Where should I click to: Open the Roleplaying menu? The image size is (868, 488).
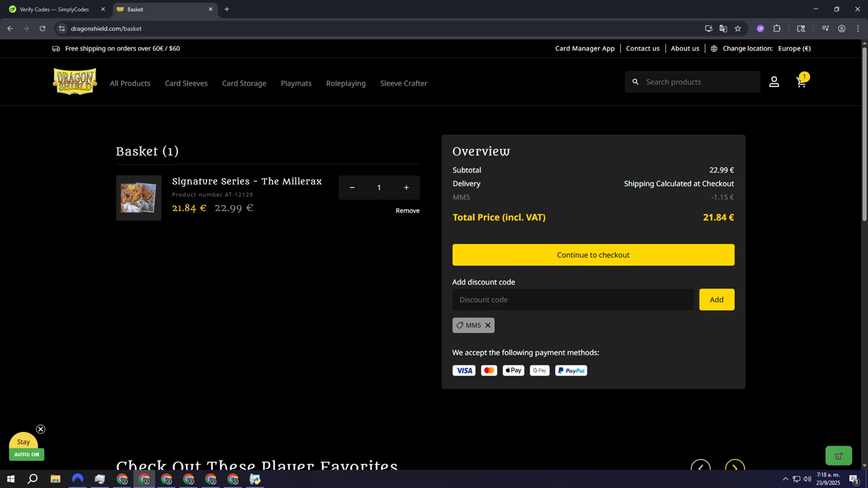coord(346,83)
